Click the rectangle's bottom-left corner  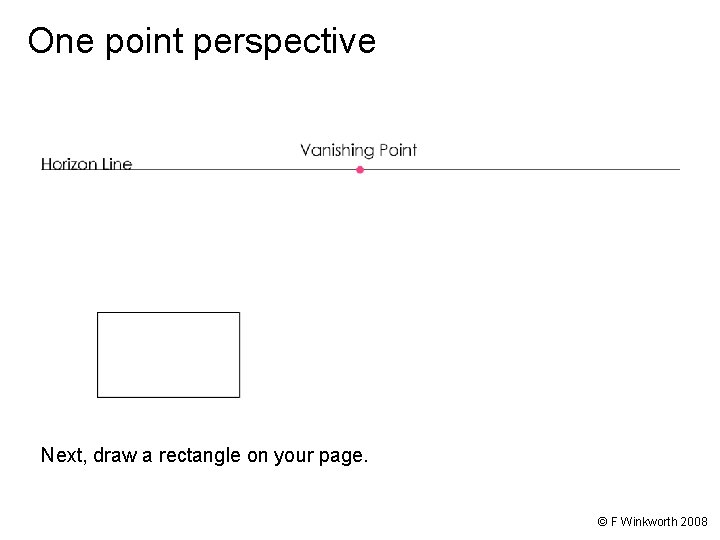click(97, 396)
